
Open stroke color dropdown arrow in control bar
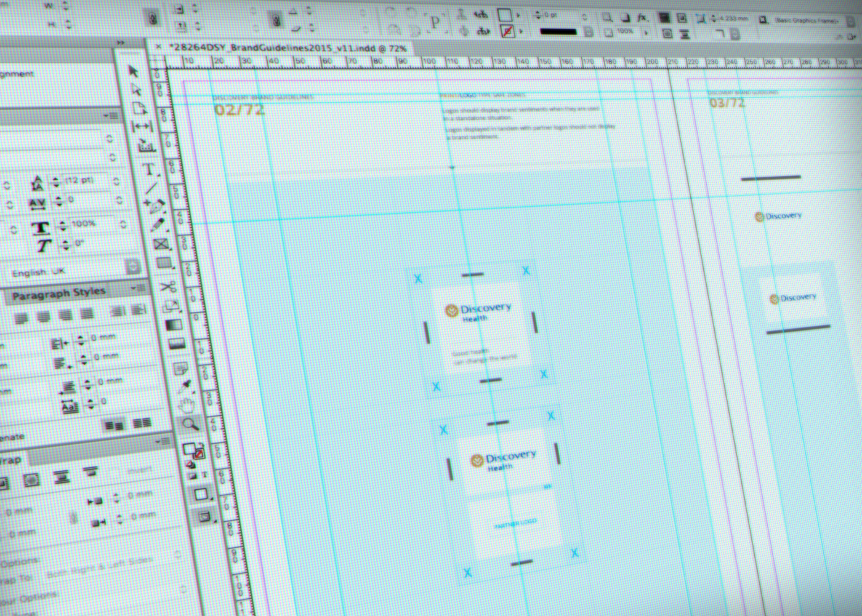520,31
